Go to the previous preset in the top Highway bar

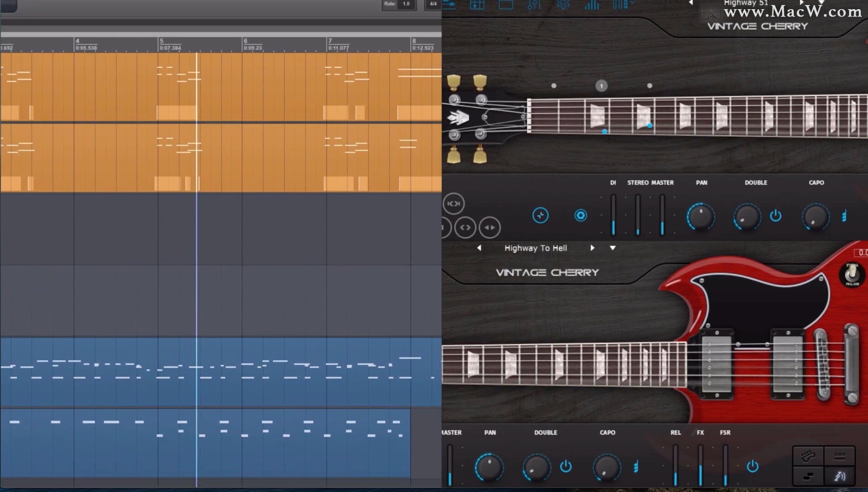click(x=691, y=2)
